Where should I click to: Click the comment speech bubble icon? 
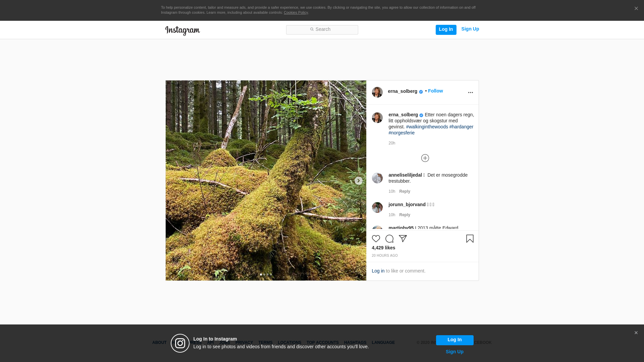389,239
